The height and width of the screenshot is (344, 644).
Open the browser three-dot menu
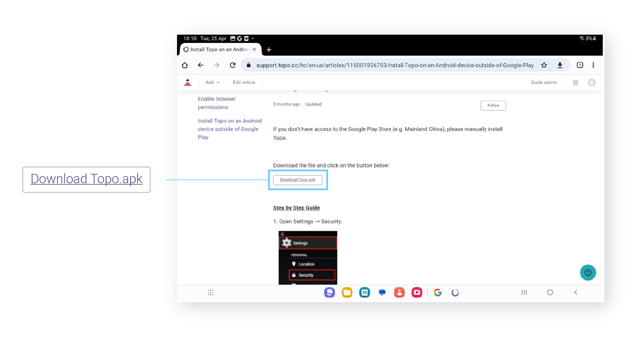tap(593, 65)
